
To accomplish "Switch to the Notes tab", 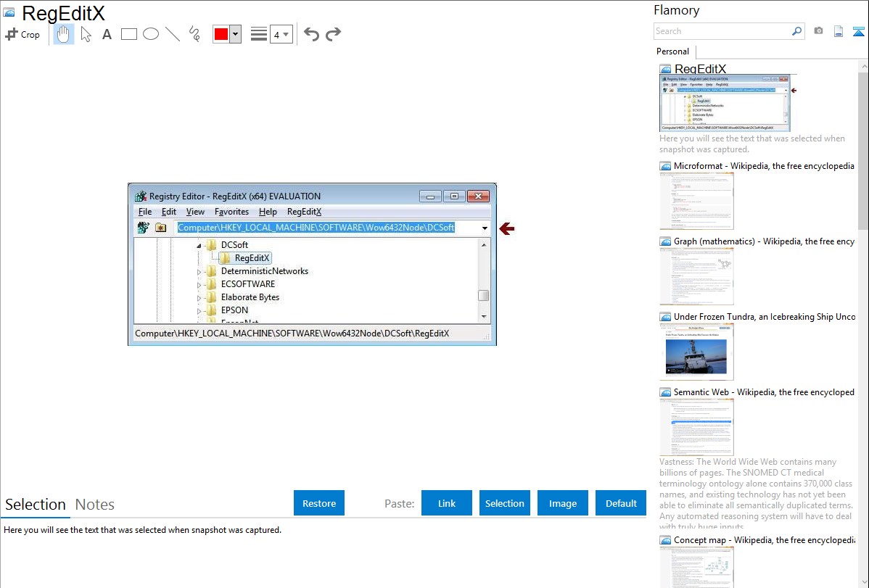I will 95,505.
